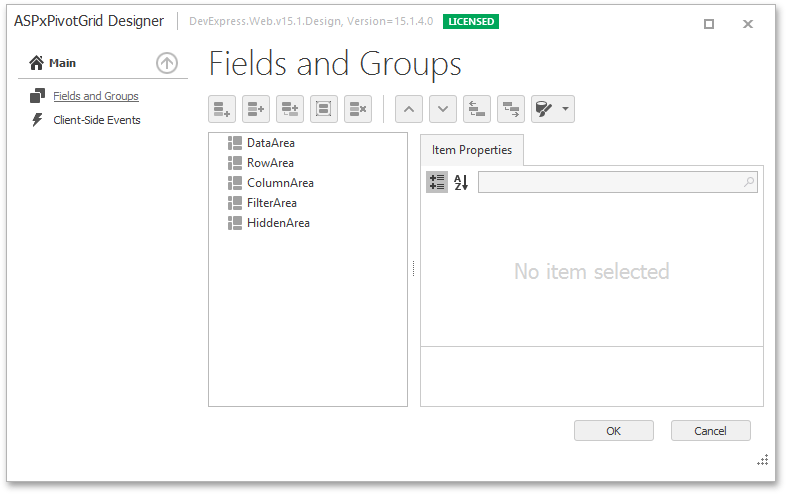Open the Fields and Groups link
The height and width of the screenshot is (494, 786).
click(x=96, y=96)
